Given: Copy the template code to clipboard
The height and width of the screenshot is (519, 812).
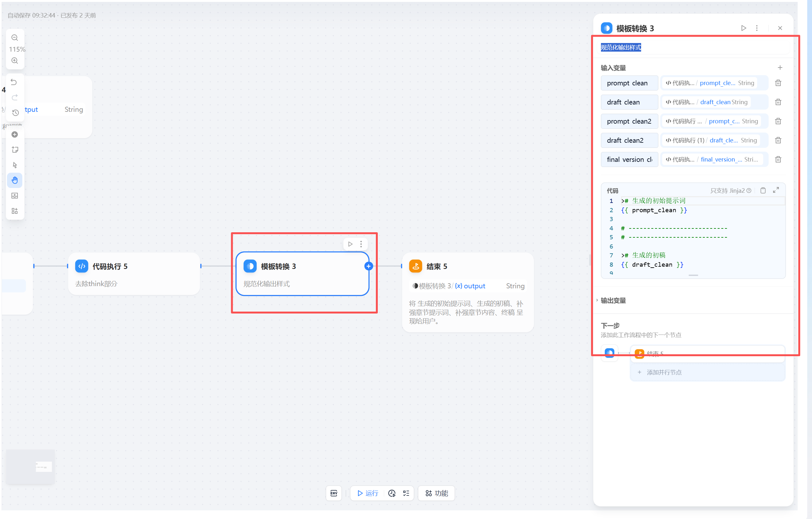Looking at the screenshot, I should (763, 191).
